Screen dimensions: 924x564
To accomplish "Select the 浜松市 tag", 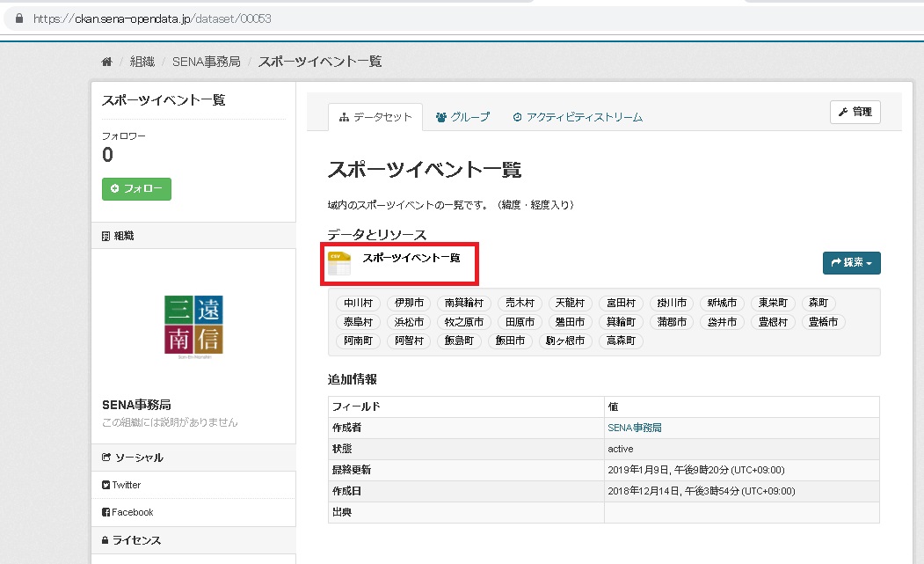I will click(x=408, y=322).
